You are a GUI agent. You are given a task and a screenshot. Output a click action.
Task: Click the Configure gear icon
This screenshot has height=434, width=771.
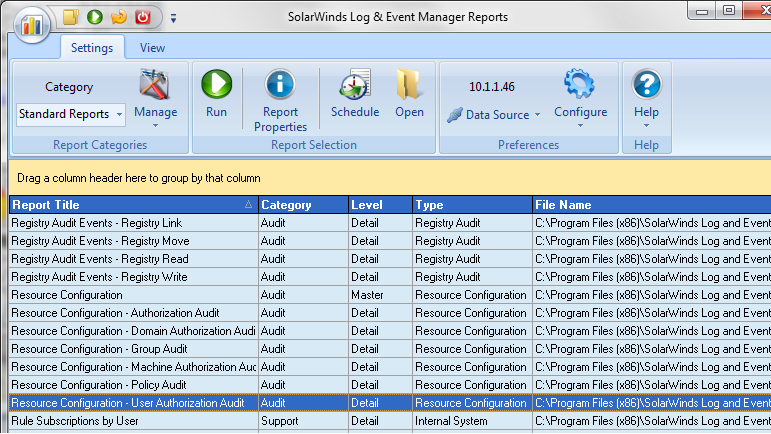click(x=580, y=84)
